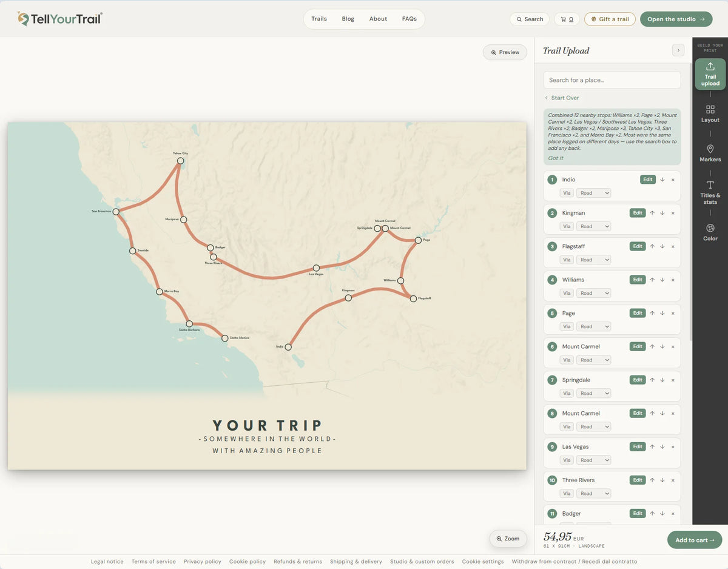Collapse the Trail Upload panel

(678, 50)
